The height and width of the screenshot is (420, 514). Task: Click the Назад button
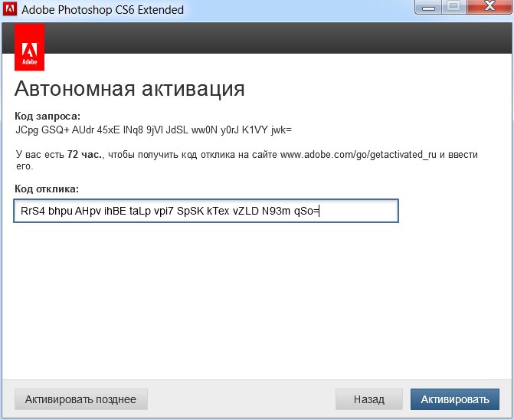pyautogui.click(x=368, y=399)
